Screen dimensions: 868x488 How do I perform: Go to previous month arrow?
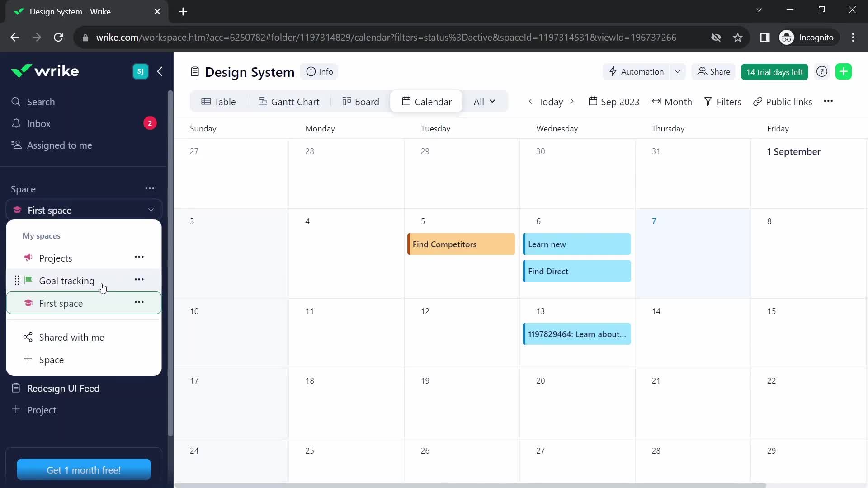530,101
